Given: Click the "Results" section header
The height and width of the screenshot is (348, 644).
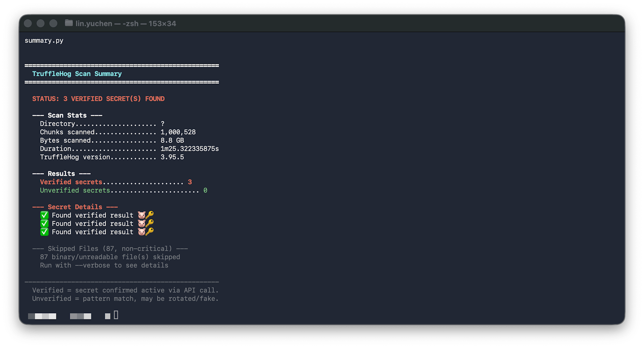Looking at the screenshot, I should coord(62,174).
